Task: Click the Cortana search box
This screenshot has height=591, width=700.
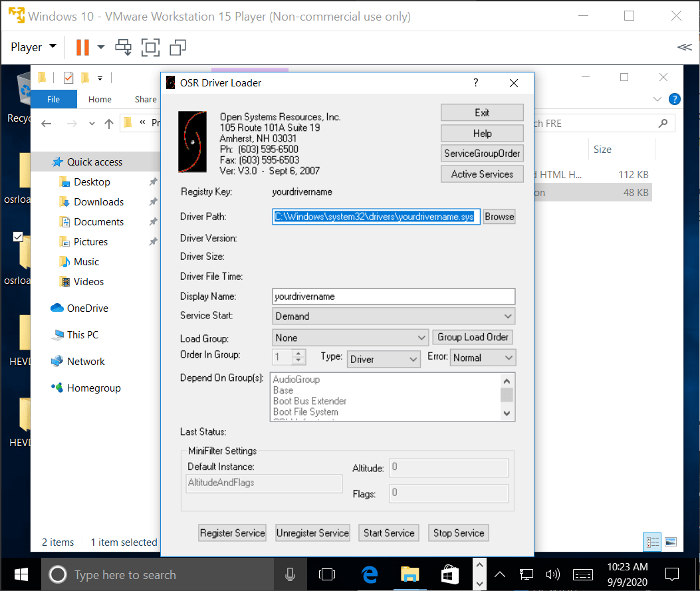Action: [x=158, y=574]
